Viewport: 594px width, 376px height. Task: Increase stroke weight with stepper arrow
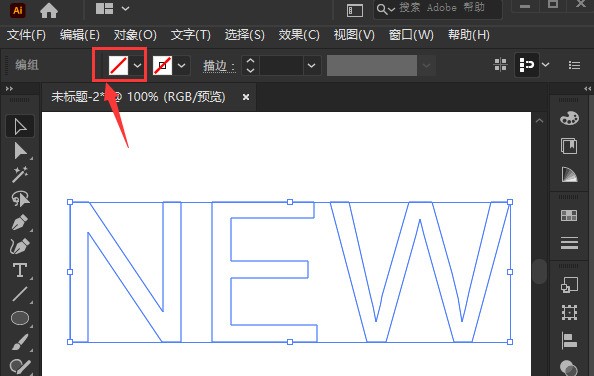(x=250, y=61)
